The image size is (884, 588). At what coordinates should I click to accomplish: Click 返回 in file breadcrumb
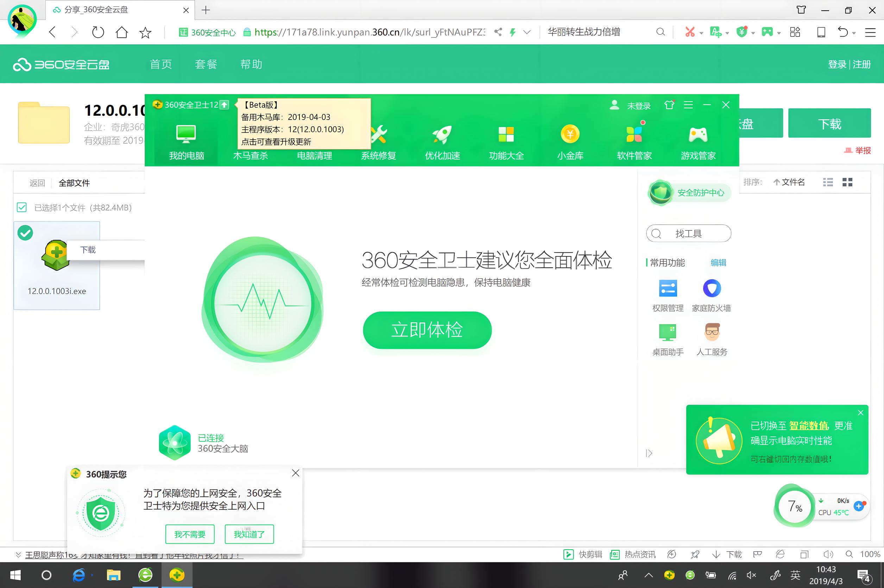pyautogui.click(x=37, y=183)
